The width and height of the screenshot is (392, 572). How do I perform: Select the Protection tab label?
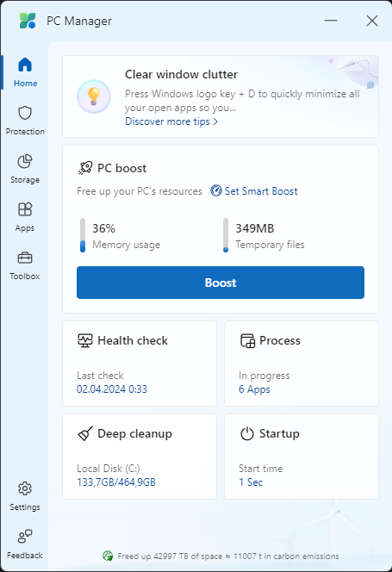click(25, 131)
